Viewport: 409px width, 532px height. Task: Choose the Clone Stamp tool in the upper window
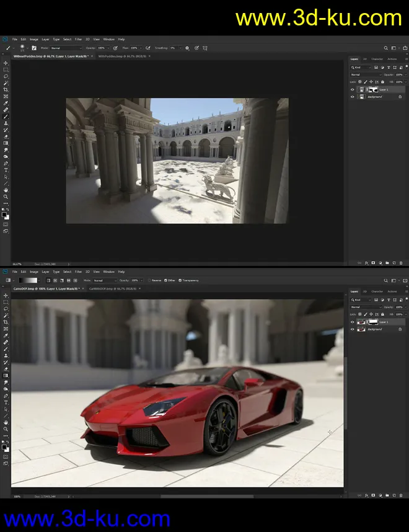point(6,123)
